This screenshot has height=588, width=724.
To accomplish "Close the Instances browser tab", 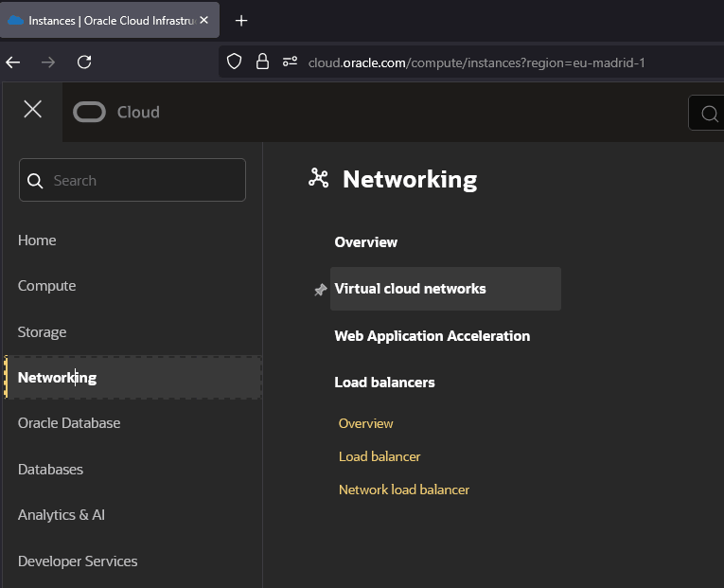I will click(204, 20).
